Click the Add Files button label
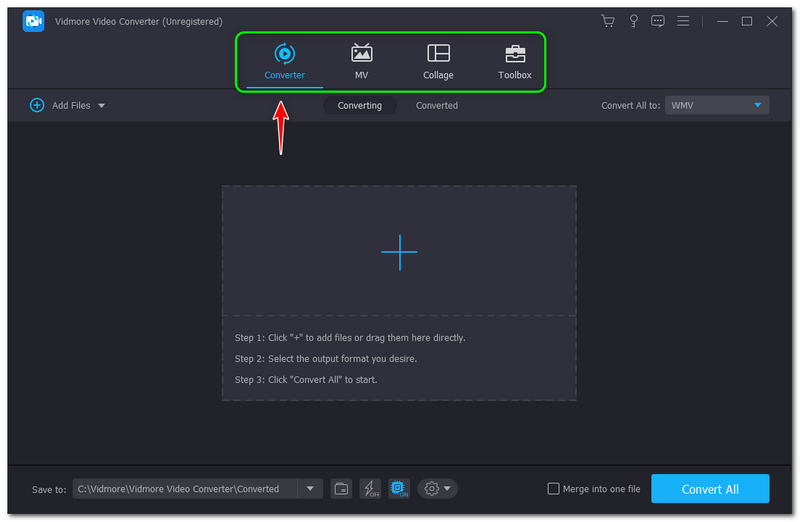 [x=71, y=105]
